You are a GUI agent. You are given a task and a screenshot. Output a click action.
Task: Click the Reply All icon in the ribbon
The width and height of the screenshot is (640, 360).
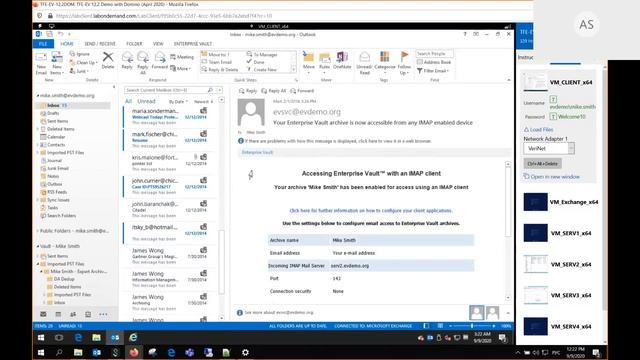[143, 63]
